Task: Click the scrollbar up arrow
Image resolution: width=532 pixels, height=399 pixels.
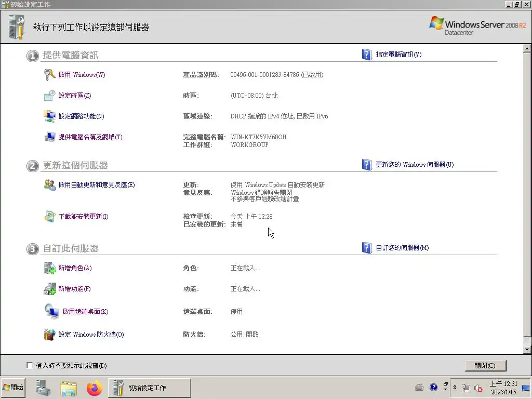Action: point(527,48)
